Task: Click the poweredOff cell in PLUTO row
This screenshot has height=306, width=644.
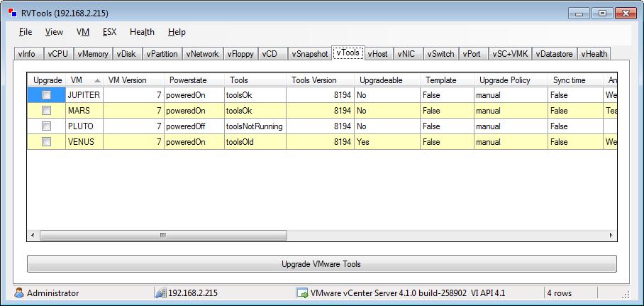Action: (x=194, y=126)
